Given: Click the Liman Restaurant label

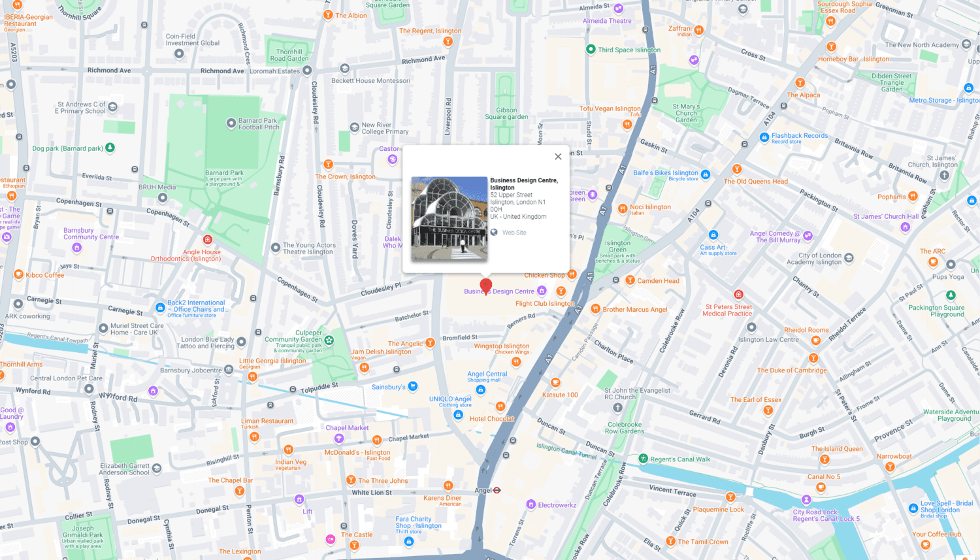Looking at the screenshot, I should coord(267,421).
